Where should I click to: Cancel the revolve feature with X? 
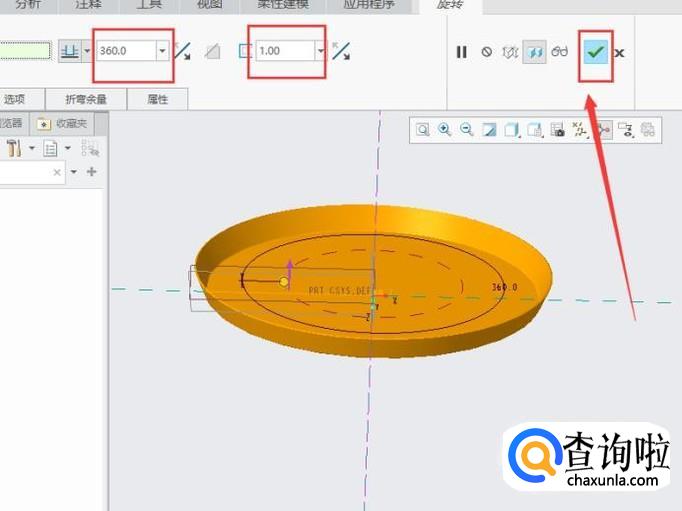620,52
